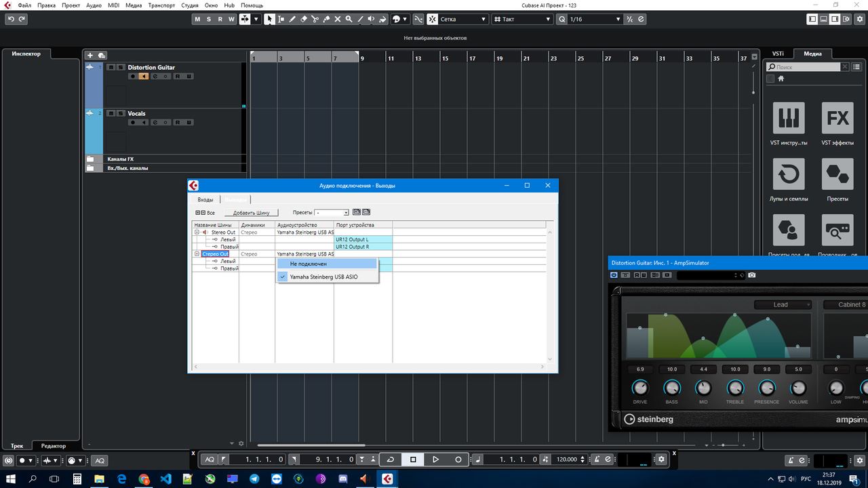The width and height of the screenshot is (868, 488).
Task: Switch to the Входы tab
Action: (205, 199)
